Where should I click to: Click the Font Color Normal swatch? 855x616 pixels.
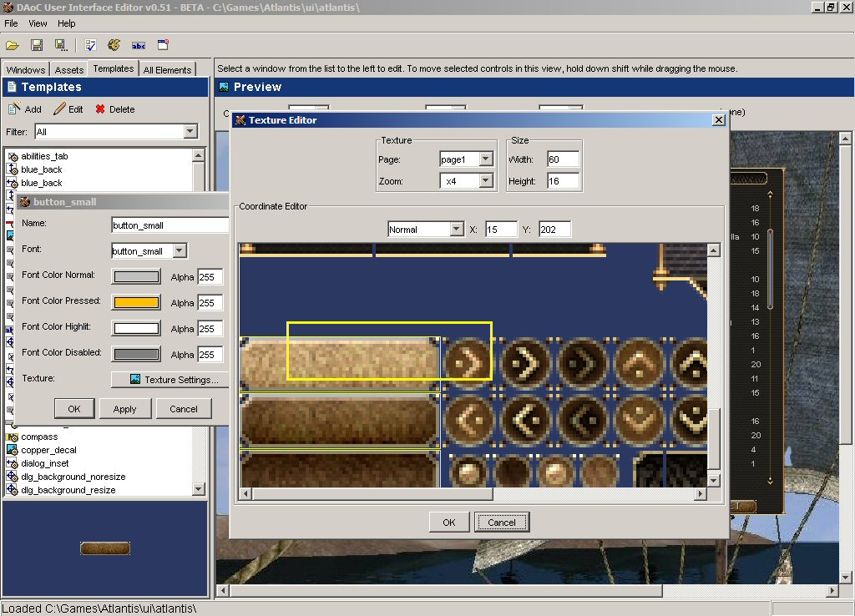pos(136,276)
